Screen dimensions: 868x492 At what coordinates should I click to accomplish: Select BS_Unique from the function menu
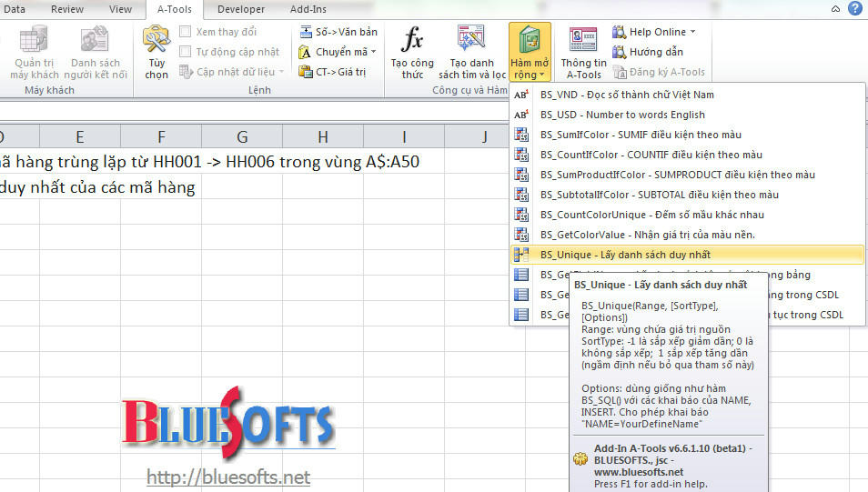point(625,255)
